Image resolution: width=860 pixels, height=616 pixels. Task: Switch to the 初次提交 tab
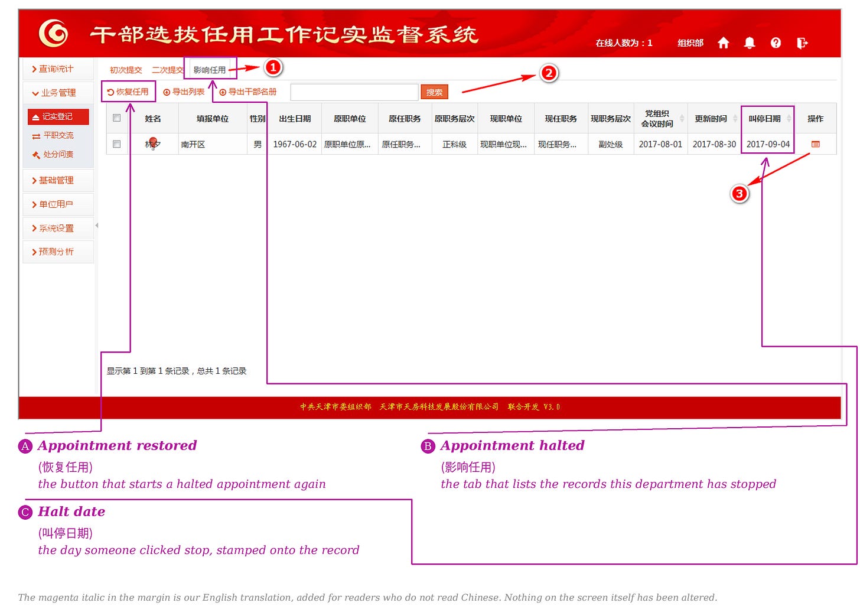click(x=126, y=70)
